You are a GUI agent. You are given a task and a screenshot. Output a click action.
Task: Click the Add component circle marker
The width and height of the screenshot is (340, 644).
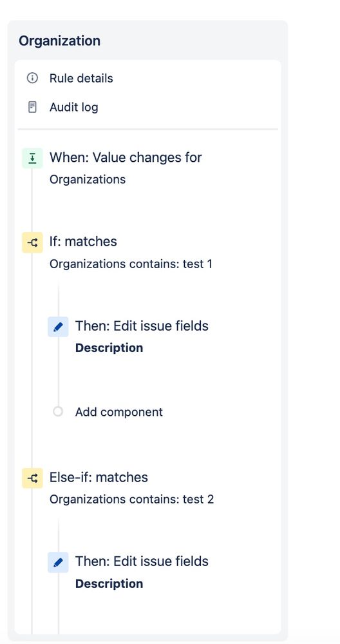coord(58,411)
